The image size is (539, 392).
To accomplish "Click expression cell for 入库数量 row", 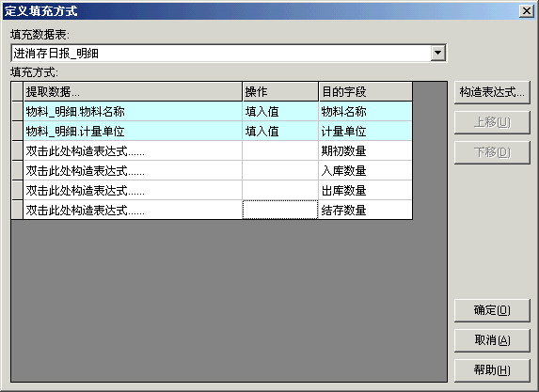I will (133, 171).
